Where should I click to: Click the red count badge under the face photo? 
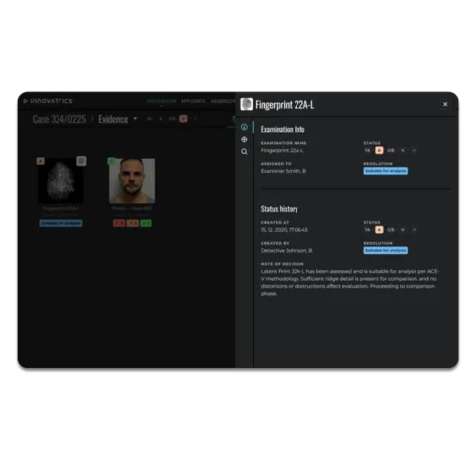(x=119, y=223)
